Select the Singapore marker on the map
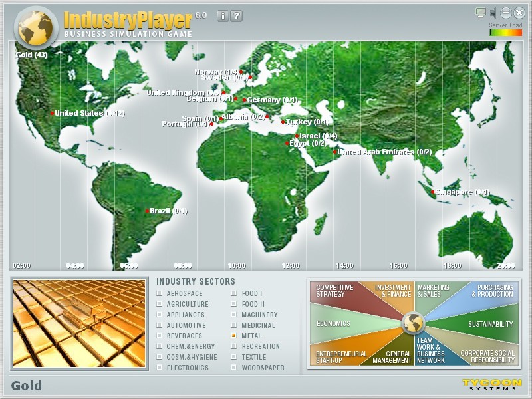This screenshot has height=399, width=532. click(x=434, y=191)
